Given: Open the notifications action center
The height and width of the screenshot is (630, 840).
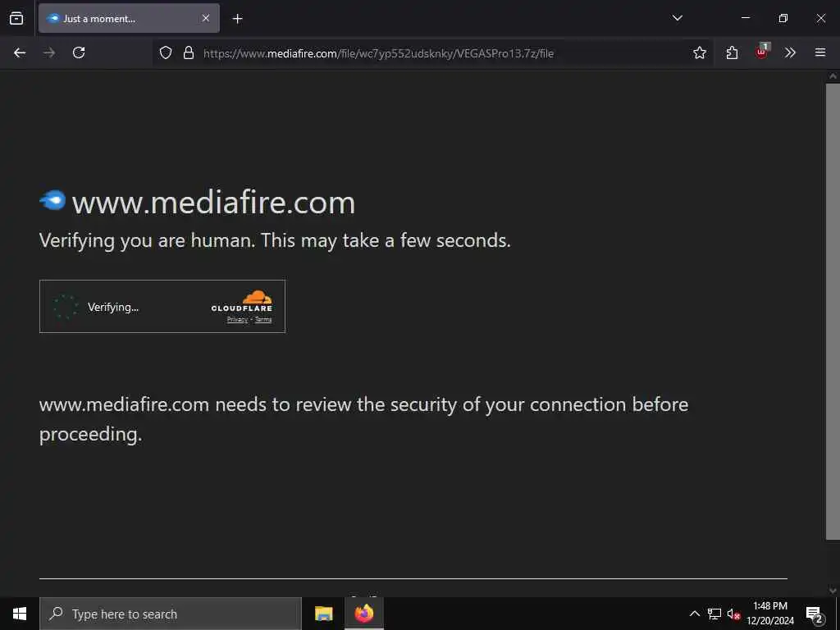Looking at the screenshot, I should click(x=814, y=614).
